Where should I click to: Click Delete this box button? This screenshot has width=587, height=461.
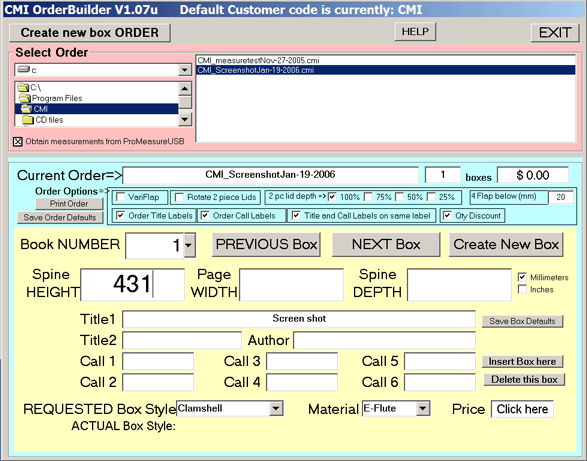pyautogui.click(x=524, y=380)
